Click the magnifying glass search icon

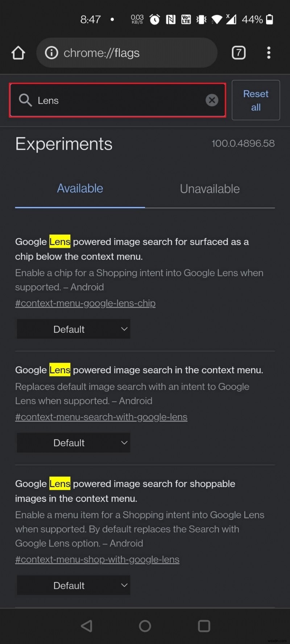25,100
